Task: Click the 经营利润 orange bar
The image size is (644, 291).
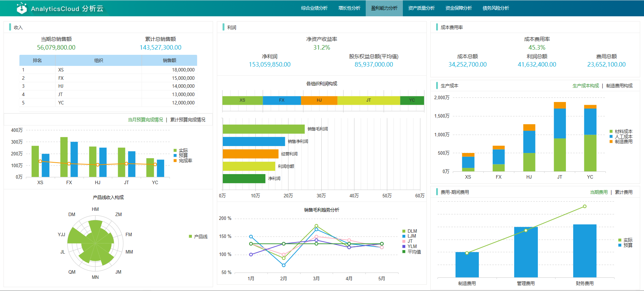Action: click(251, 154)
